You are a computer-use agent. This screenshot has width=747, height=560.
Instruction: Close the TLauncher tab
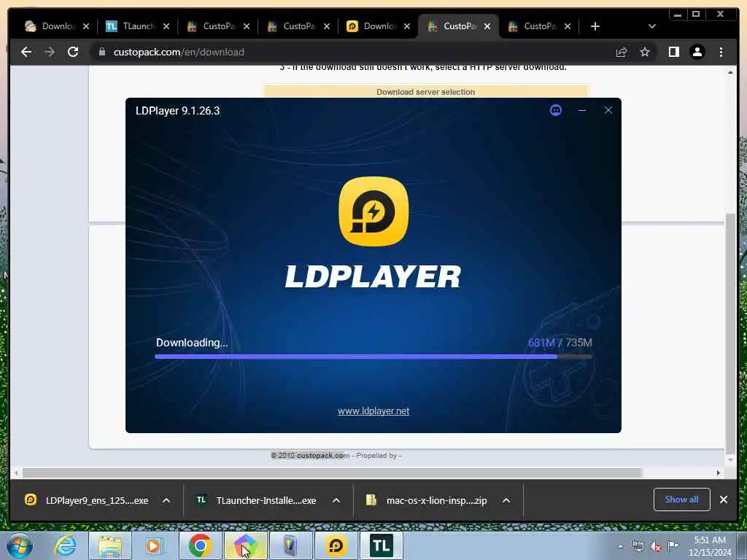coord(166,26)
